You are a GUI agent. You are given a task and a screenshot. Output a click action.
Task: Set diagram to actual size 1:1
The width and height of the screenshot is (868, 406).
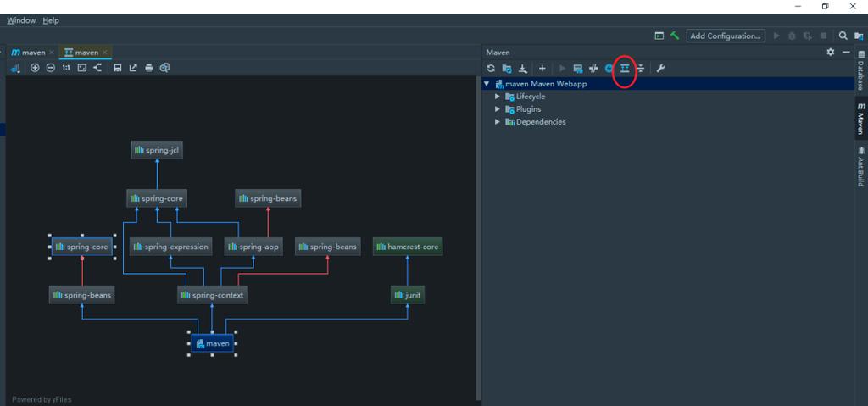(66, 68)
